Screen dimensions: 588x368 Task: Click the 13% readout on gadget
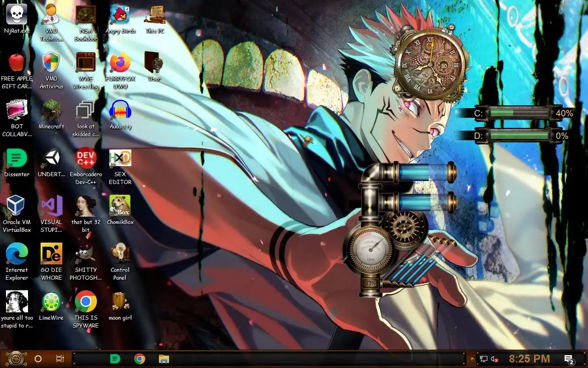coord(371,283)
